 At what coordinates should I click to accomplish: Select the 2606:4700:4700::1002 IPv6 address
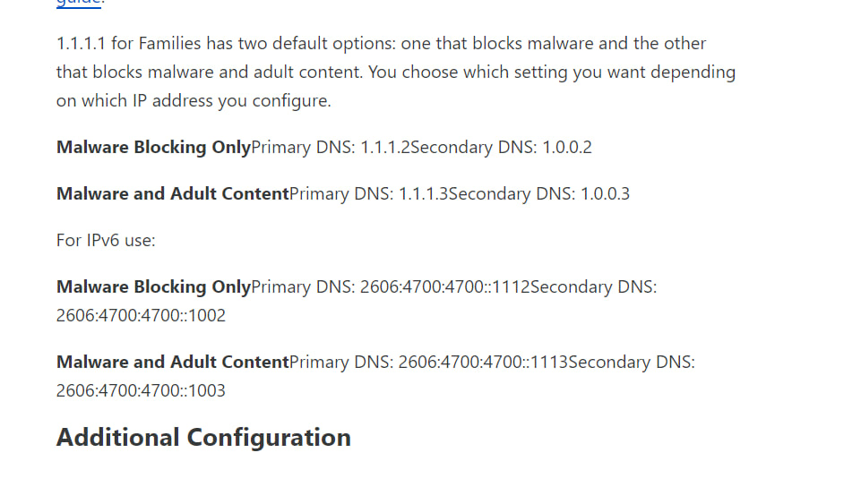(141, 316)
